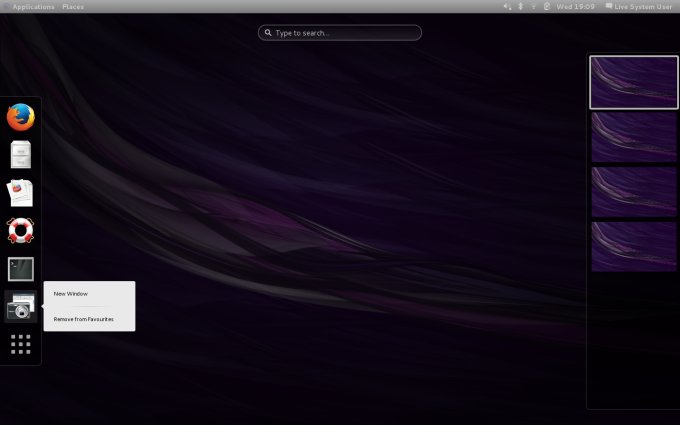Choose Remove from Favourites
The height and width of the screenshot is (425, 680).
[x=84, y=319]
